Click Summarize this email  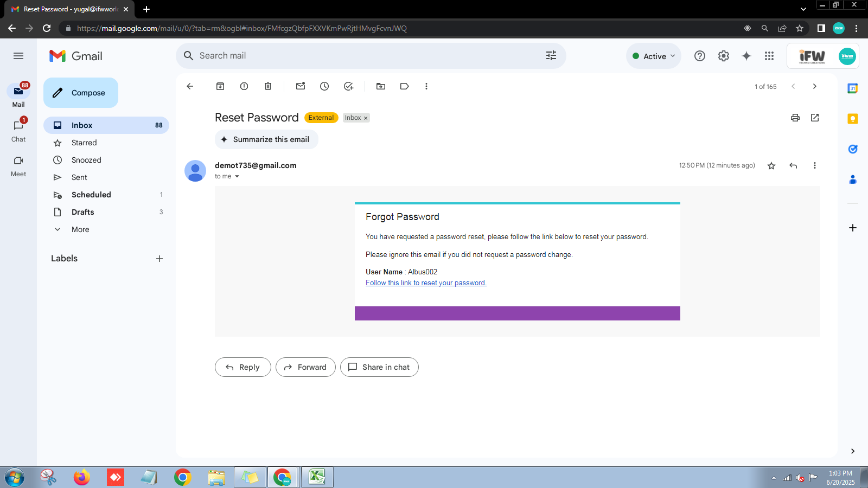coord(266,139)
